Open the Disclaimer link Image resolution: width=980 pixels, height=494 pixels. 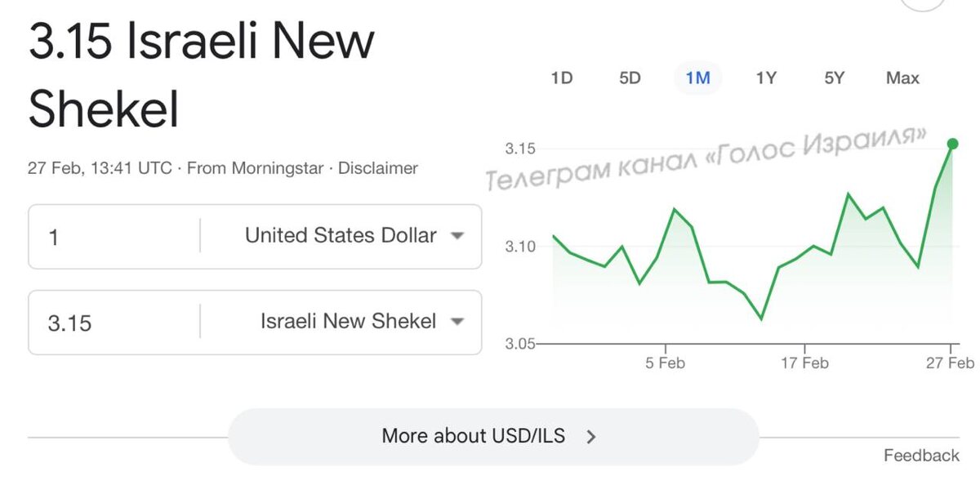377,169
